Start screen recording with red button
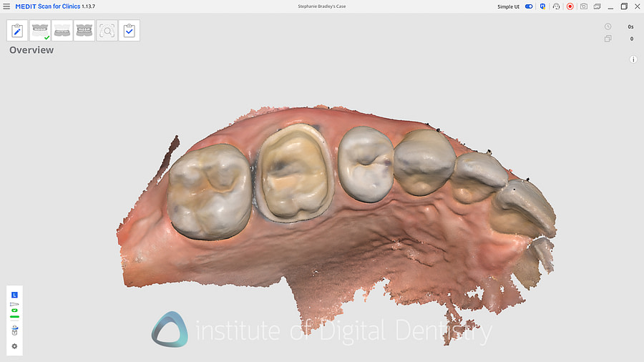 point(570,6)
